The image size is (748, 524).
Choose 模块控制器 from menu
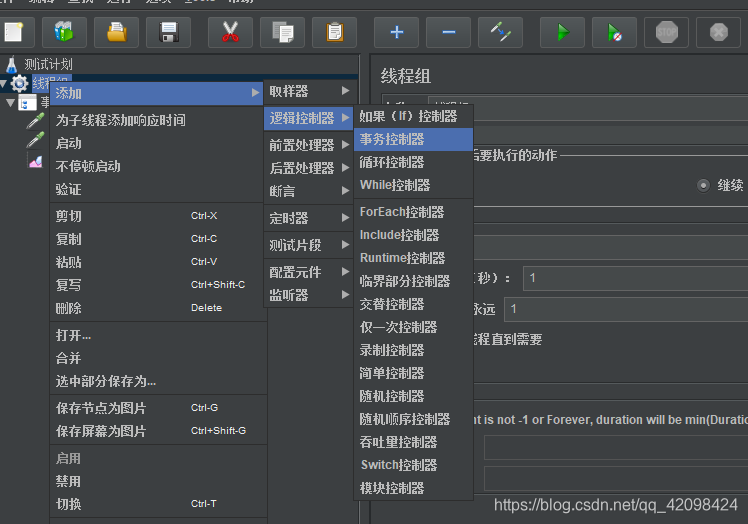click(x=413, y=488)
